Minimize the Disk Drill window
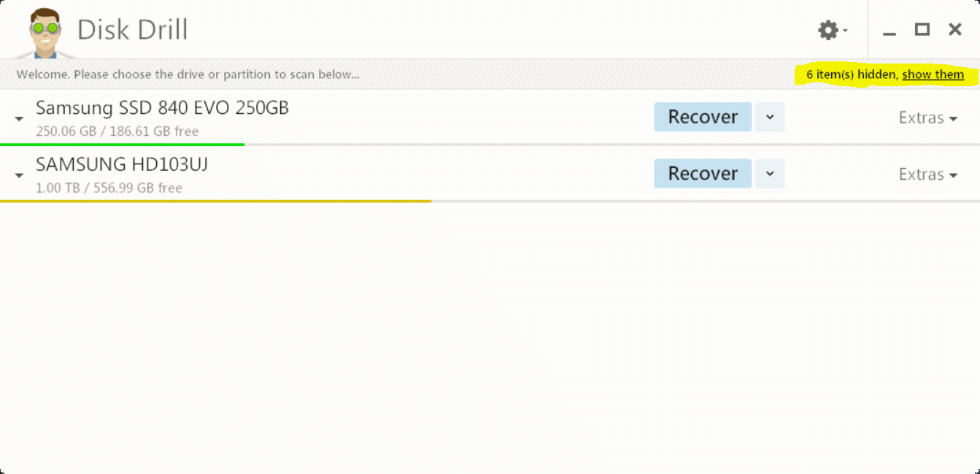 [889, 31]
